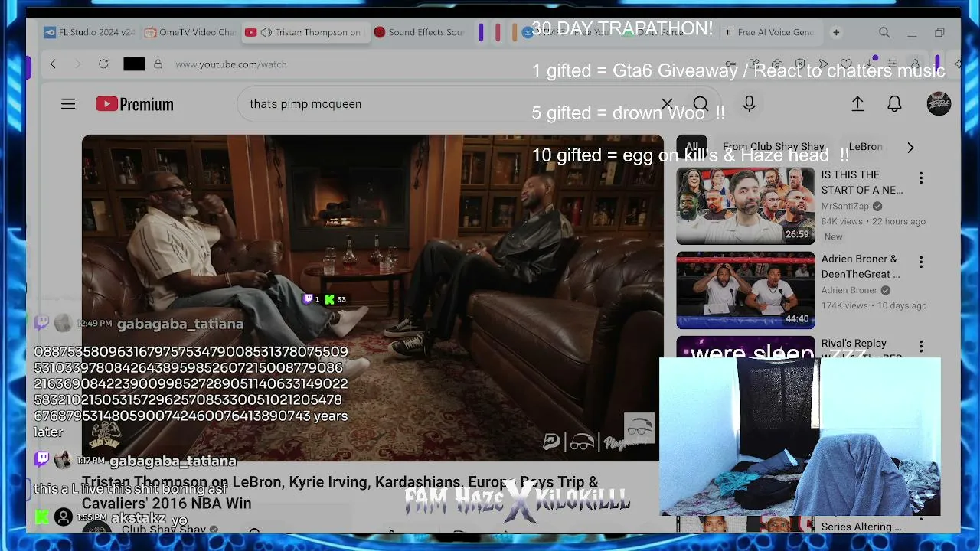Select the From Club Shay Shay chip
Screen dimensions: 980x551
point(773,147)
